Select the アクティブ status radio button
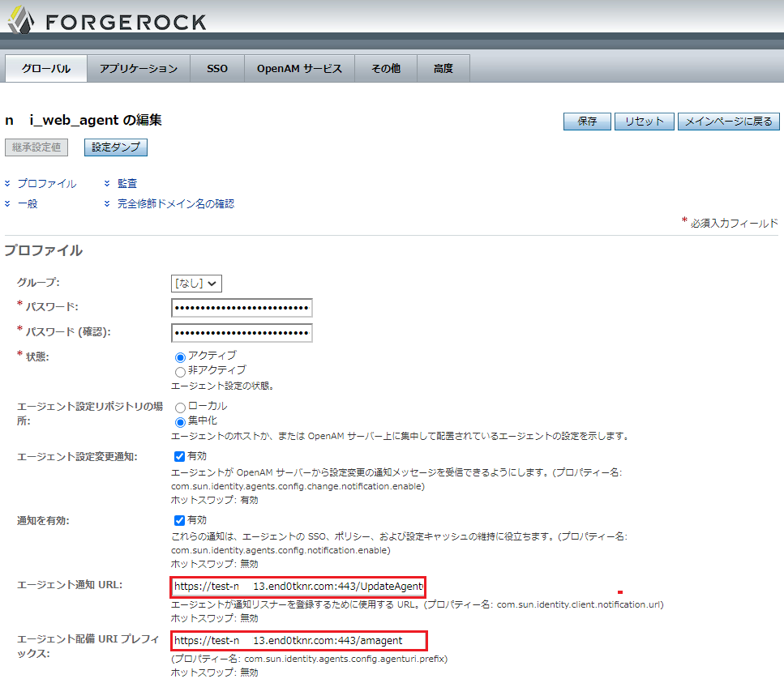 [180, 357]
